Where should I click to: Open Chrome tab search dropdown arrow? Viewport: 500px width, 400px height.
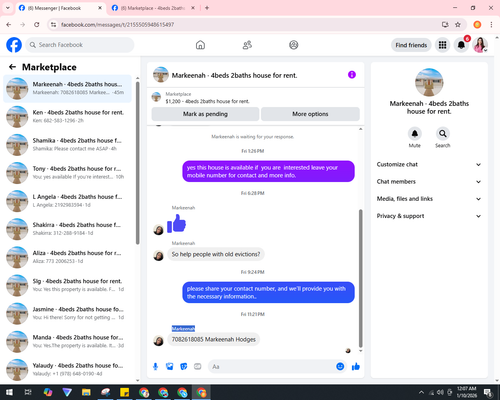(x=8, y=8)
